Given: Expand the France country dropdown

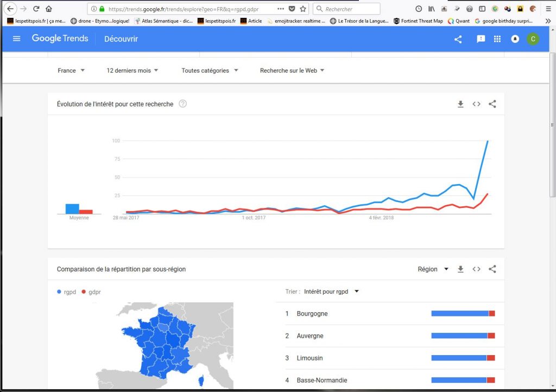Looking at the screenshot, I should [x=71, y=71].
